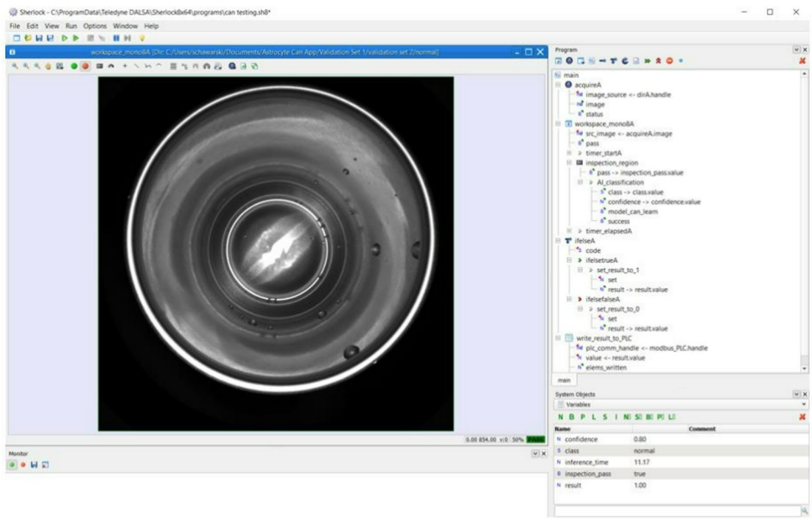
Task: Click the yellow light bulb icon
Action: (x=142, y=38)
